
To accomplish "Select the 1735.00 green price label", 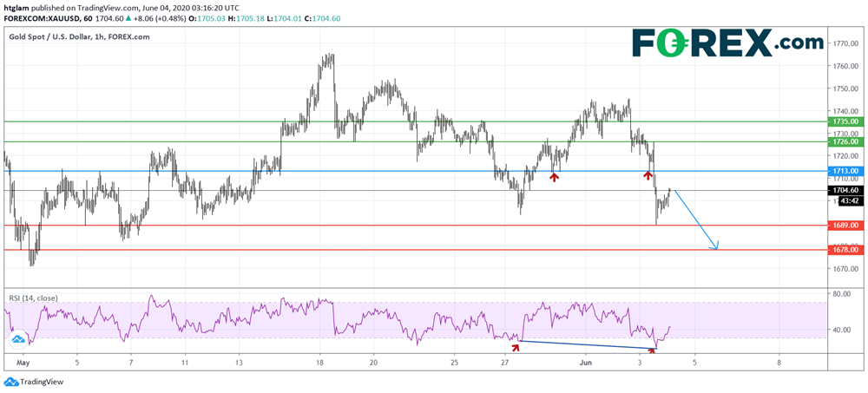I will pyautogui.click(x=845, y=121).
